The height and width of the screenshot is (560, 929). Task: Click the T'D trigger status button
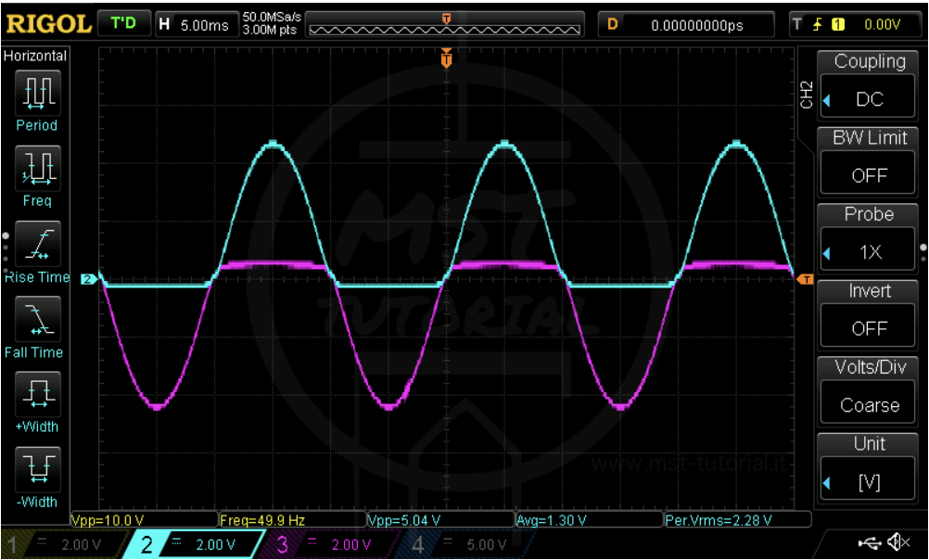(123, 24)
